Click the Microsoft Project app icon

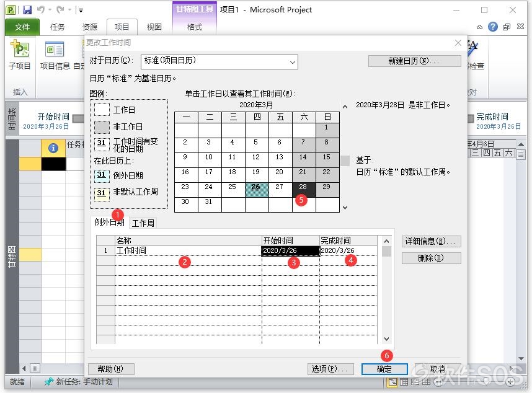(x=11, y=10)
